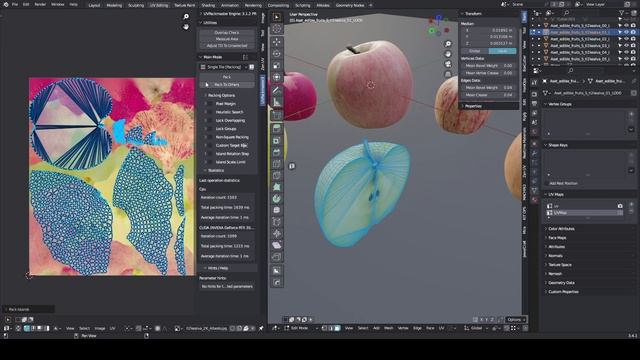The image size is (640, 360).
Task: Enable face select mode in 3D viewport header
Action: (337, 328)
